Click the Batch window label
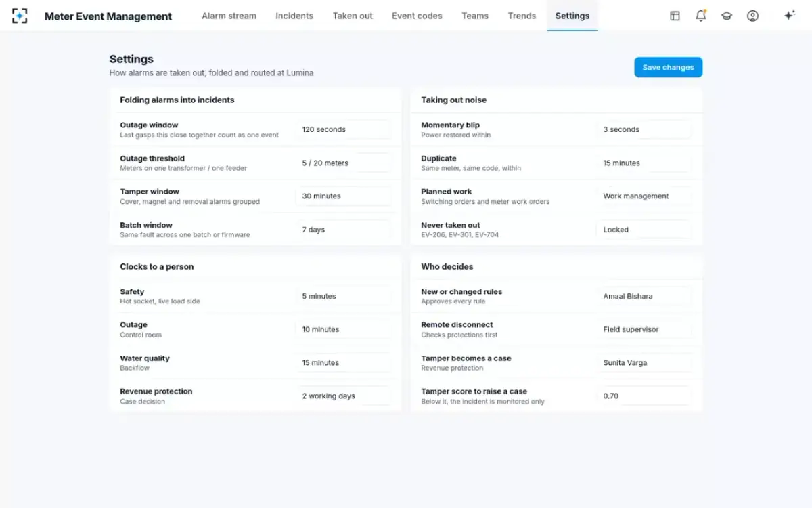 coord(146,225)
